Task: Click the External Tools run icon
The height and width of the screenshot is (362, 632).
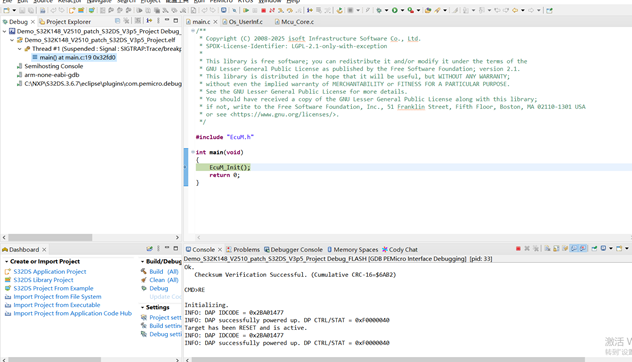Action: coord(410,10)
